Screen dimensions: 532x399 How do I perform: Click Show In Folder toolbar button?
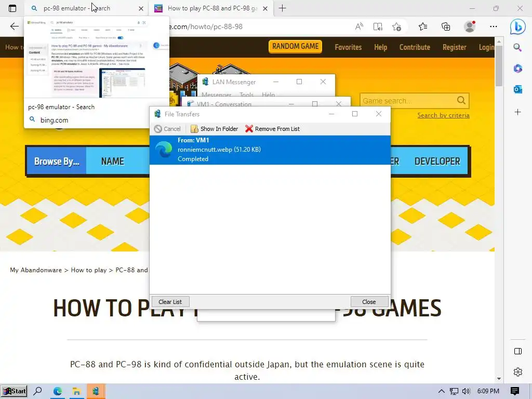(214, 129)
